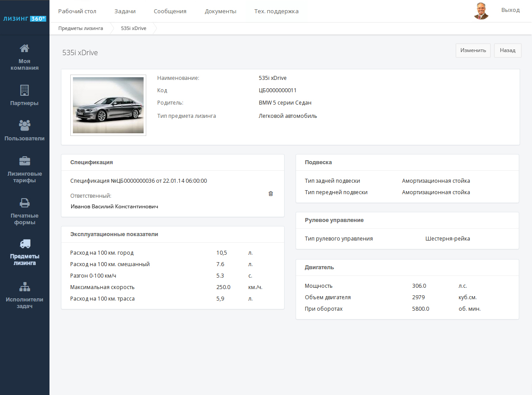Delete responsible person with trash icon

point(271,194)
